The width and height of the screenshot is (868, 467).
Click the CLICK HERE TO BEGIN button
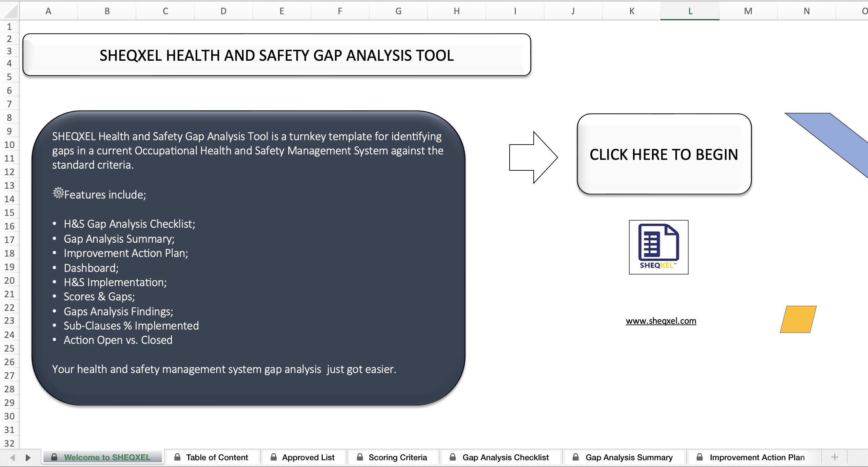click(x=664, y=154)
